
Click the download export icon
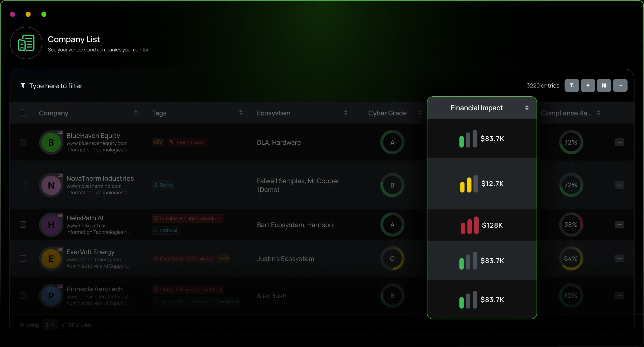[588, 86]
